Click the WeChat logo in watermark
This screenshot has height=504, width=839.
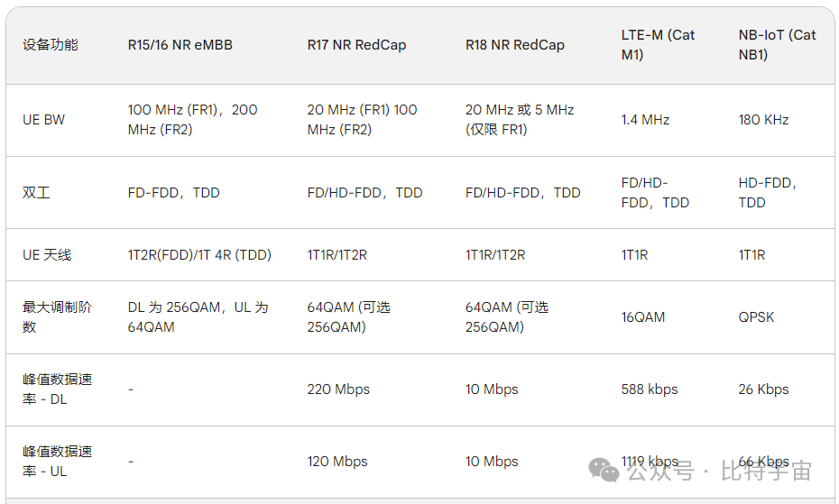click(x=604, y=470)
